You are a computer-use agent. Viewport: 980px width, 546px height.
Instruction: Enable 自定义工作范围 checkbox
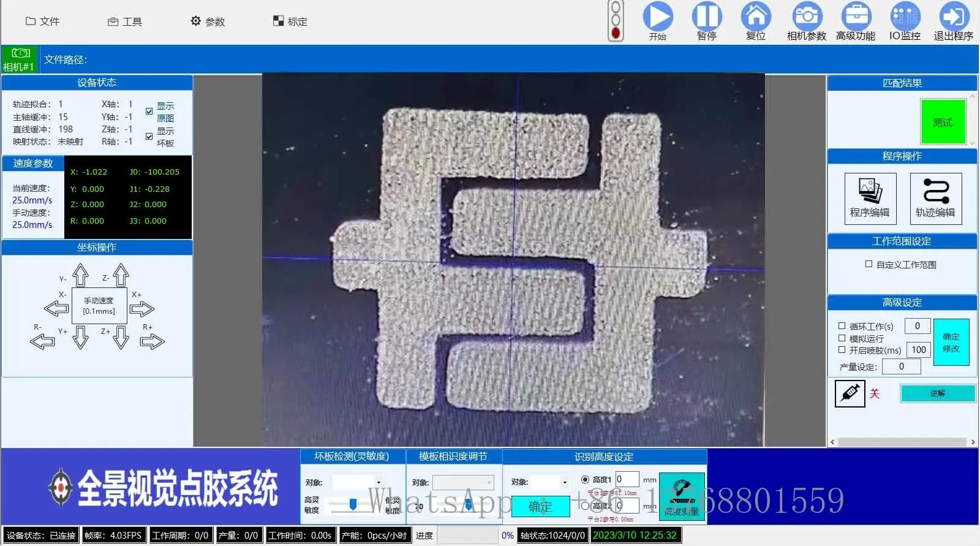tap(869, 264)
